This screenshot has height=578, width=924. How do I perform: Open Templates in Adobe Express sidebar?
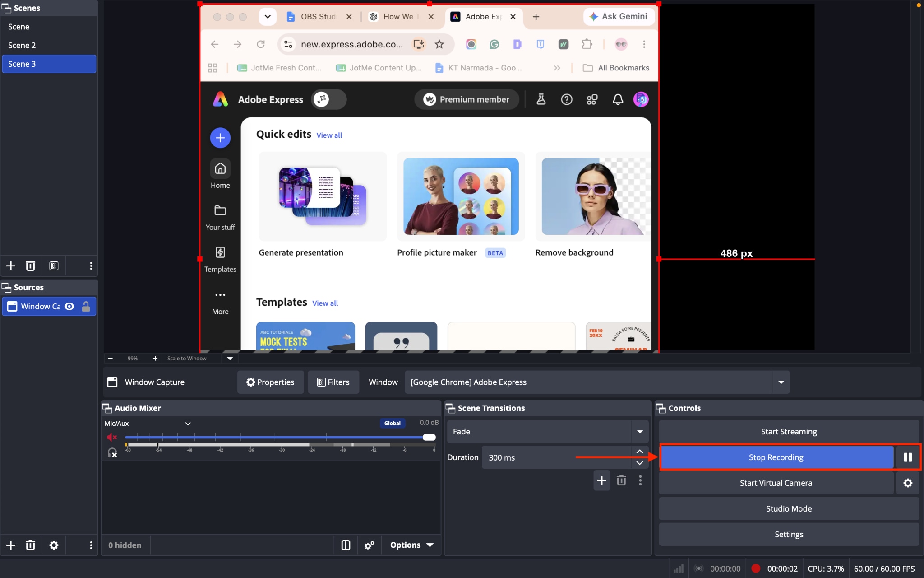[x=220, y=259]
